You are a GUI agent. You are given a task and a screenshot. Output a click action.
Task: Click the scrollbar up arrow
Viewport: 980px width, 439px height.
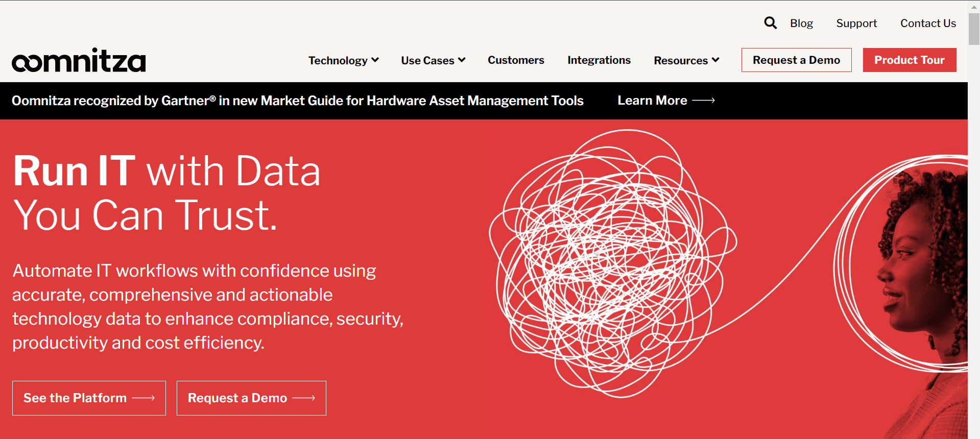(x=974, y=6)
